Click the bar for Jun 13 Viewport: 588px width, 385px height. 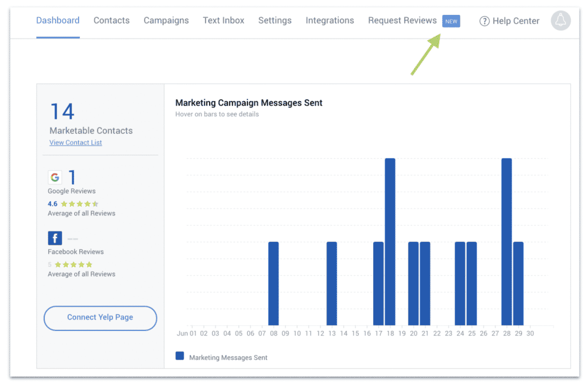331,283
